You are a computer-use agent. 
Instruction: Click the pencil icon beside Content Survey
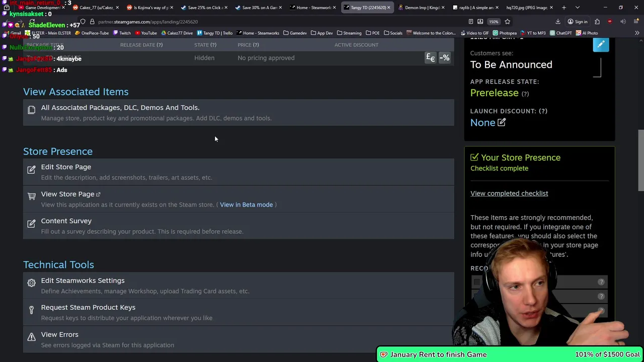tap(31, 223)
